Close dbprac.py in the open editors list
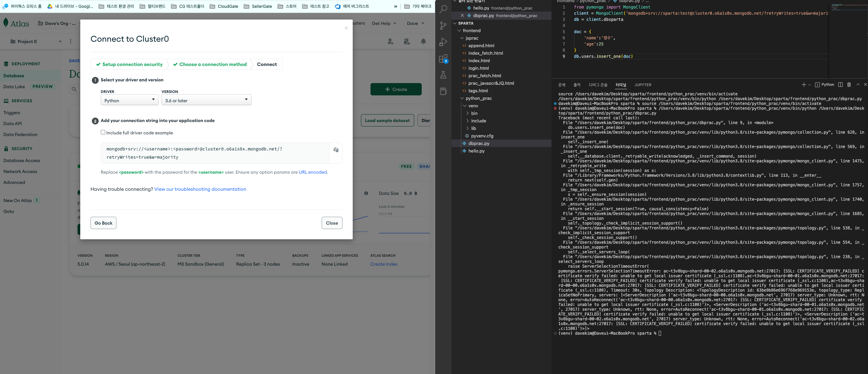The image size is (868, 374). point(462,15)
